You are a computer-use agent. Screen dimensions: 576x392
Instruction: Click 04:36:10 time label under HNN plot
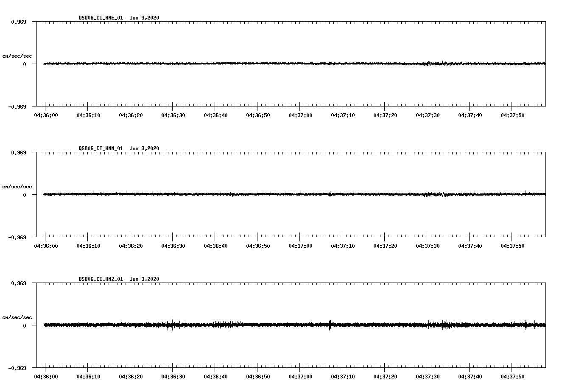[88, 246]
